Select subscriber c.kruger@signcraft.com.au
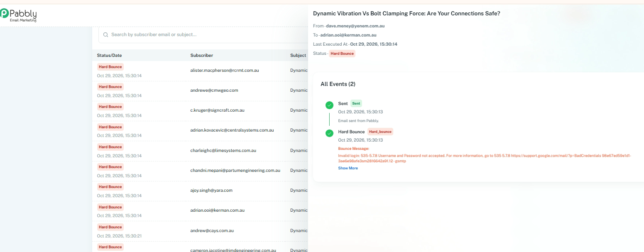This screenshot has width=644, height=252. [x=217, y=110]
